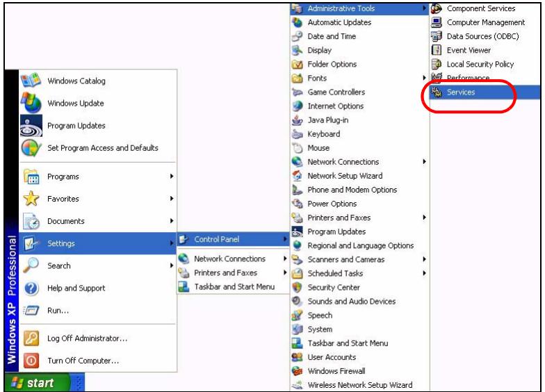
Task: Click the Run icon
Action: coord(31,310)
